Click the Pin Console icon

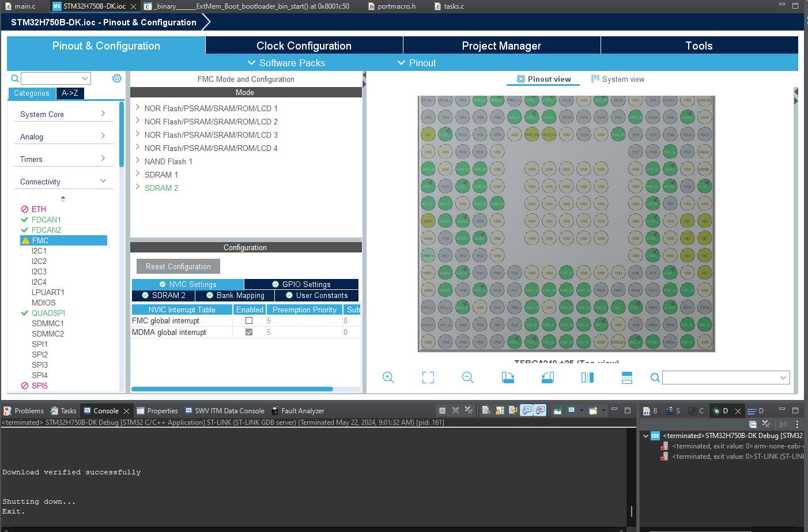[x=557, y=410]
